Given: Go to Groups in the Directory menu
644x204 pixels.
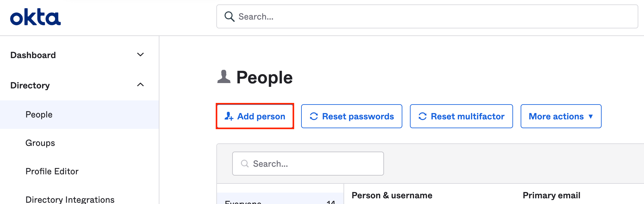Looking at the screenshot, I should 40,143.
